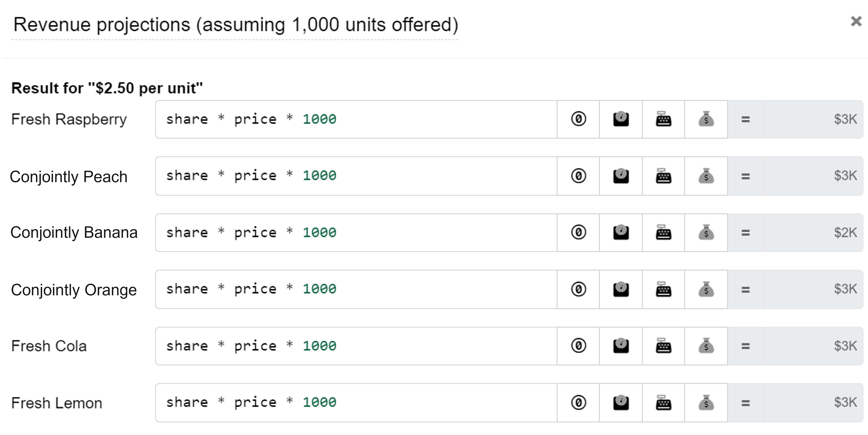Click the cash register icon for Conjointly Peach
This screenshot has width=868, height=435.
coord(663,176)
